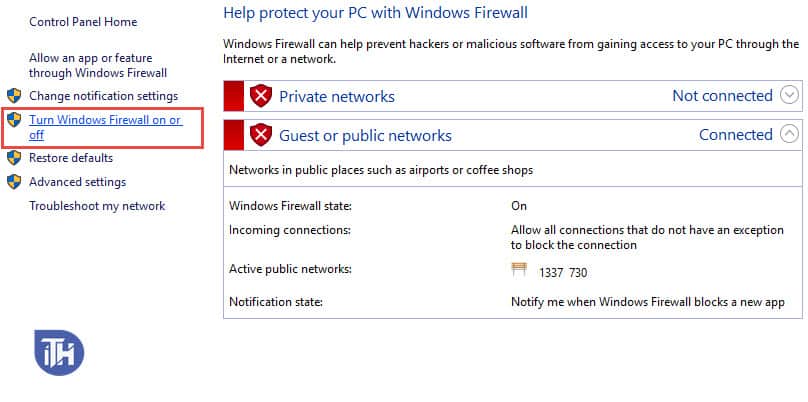Click the shield icon next to Turn Windows Firewall
This screenshot has width=808, height=402.
tap(13, 121)
